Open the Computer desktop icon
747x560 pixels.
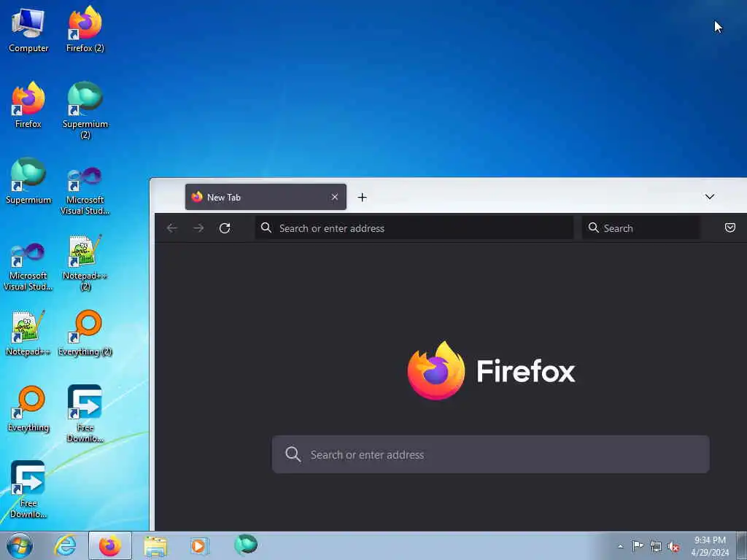click(x=28, y=30)
